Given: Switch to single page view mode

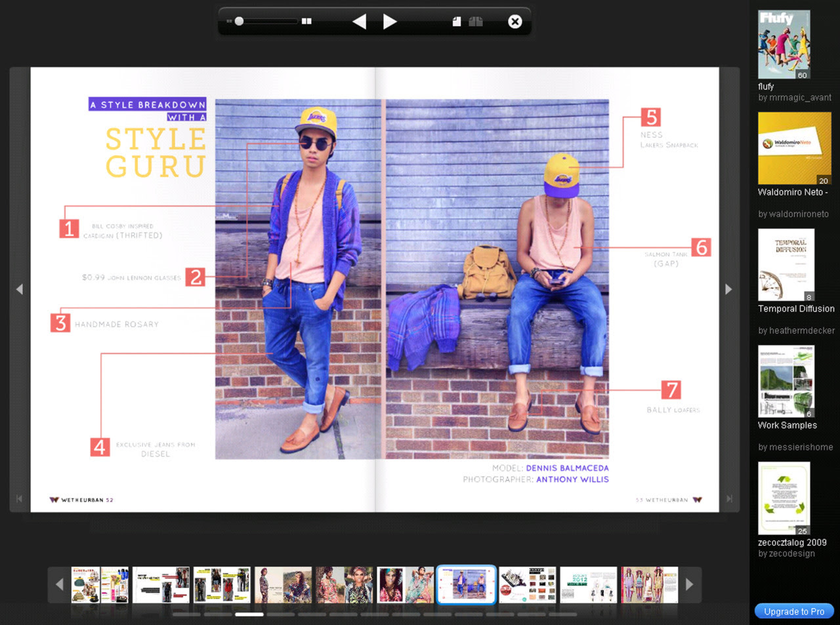Looking at the screenshot, I should [457, 22].
